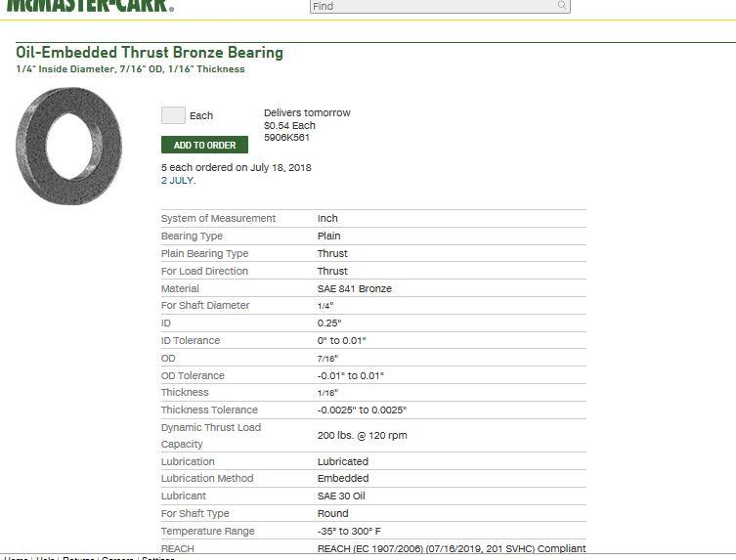Click the Delivers tomorrow text
Screen dimensions: 736x560
[307, 112]
